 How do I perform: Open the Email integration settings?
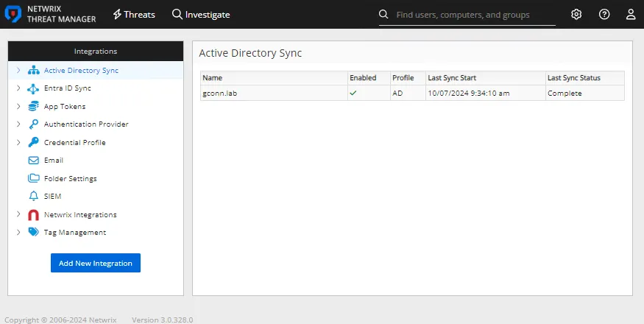pos(54,161)
